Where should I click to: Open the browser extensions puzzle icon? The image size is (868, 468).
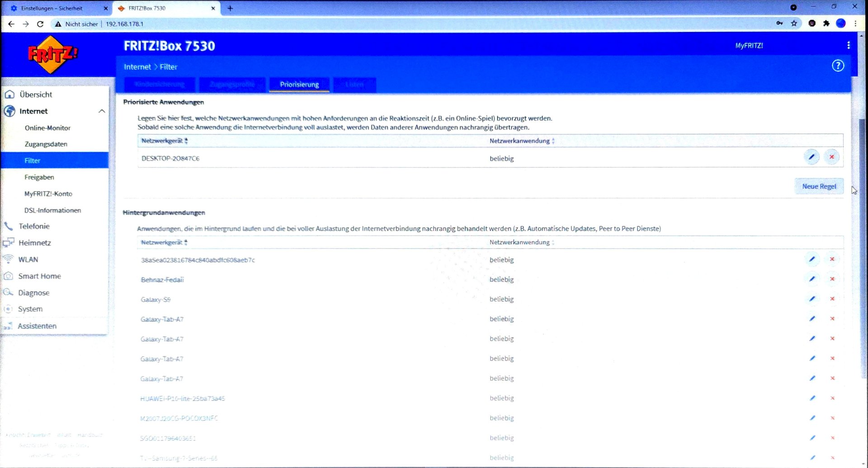coord(826,24)
